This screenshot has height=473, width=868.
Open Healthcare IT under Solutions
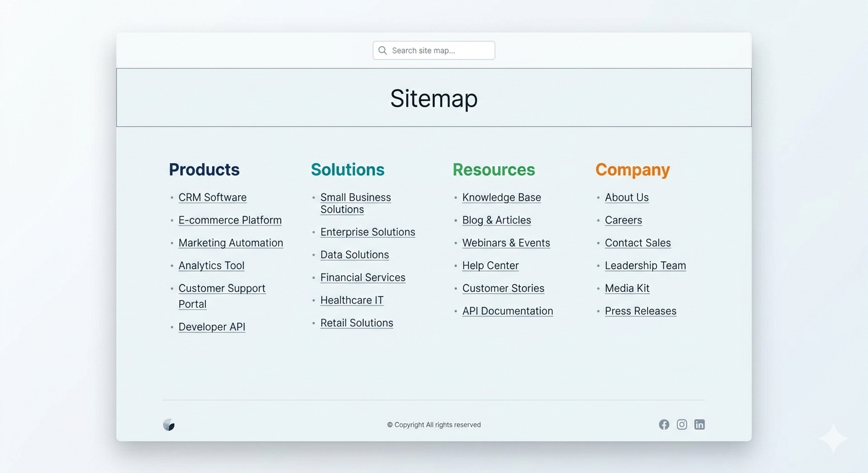click(x=352, y=300)
